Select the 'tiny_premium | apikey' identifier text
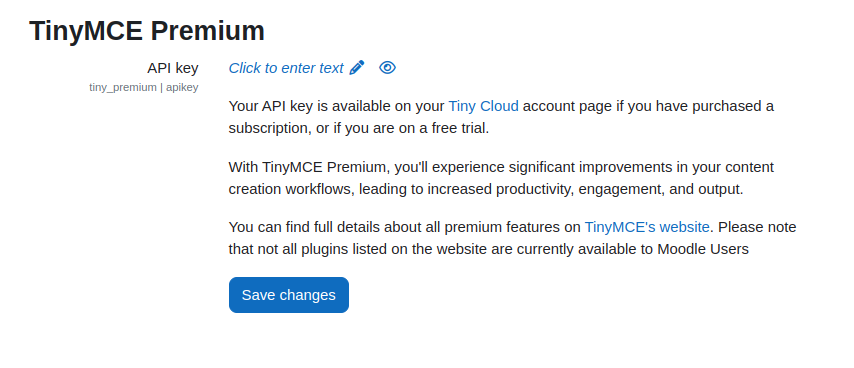Viewport: 854px width, 368px height. click(x=144, y=87)
